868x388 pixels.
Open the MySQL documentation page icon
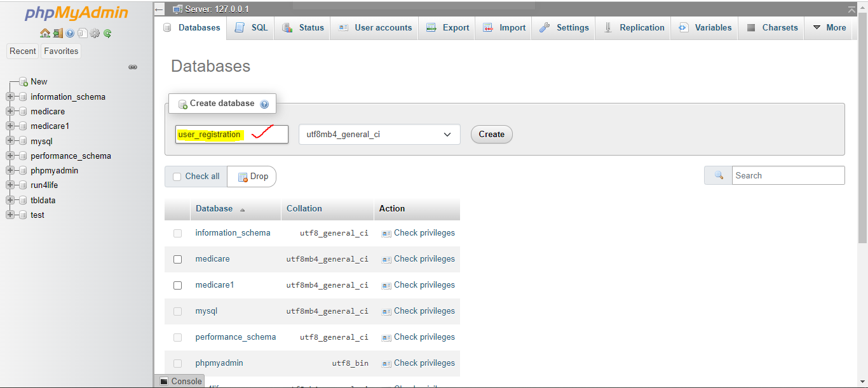click(x=83, y=33)
